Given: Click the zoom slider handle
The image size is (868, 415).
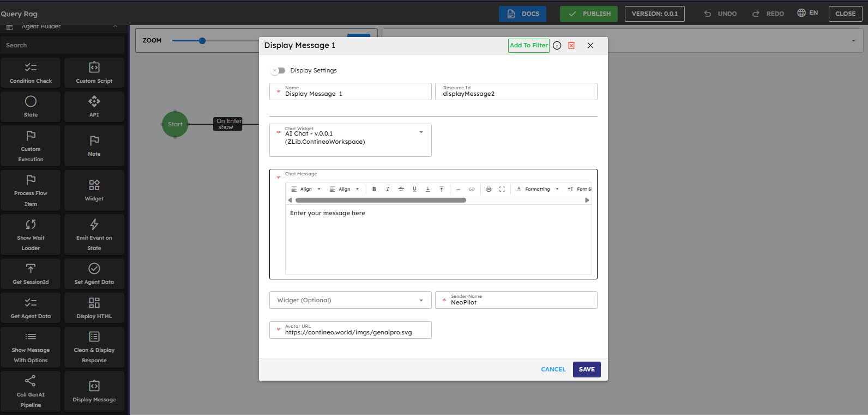Looking at the screenshot, I should click(202, 41).
